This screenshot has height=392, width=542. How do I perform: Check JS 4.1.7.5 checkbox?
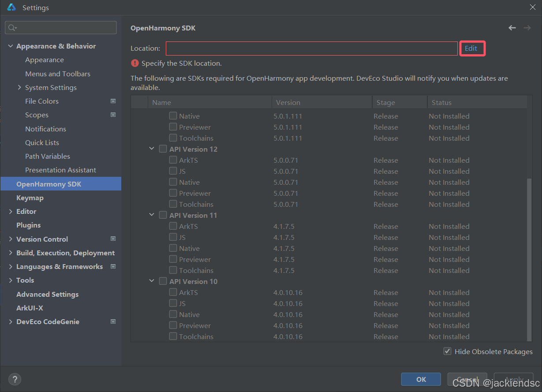tap(173, 237)
